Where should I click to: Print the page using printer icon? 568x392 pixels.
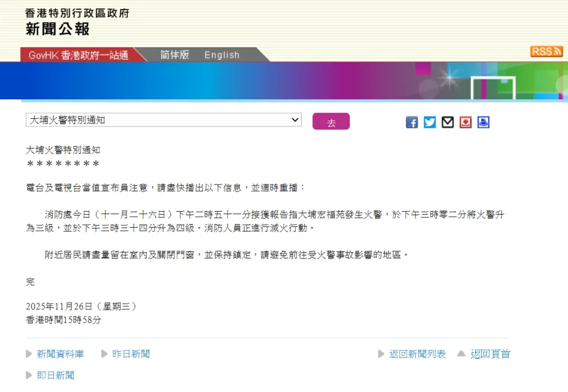click(483, 122)
